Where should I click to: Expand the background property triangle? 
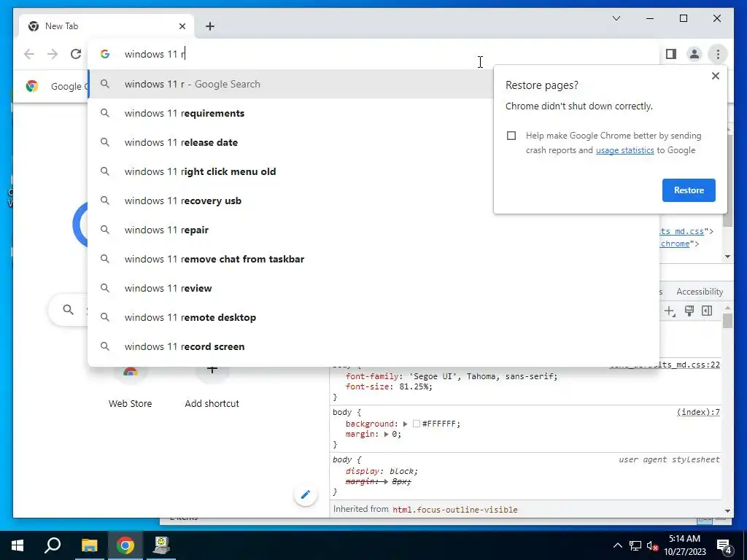[x=405, y=424]
